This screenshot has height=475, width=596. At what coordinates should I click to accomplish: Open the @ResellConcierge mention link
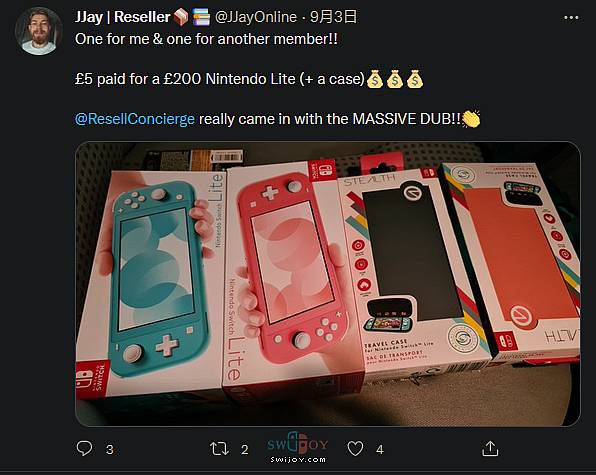pos(135,119)
